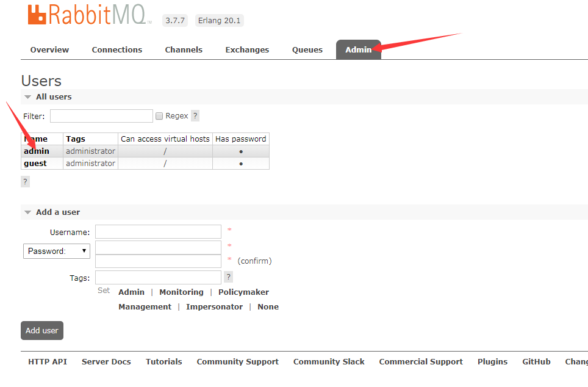Screen dimensions: 588x387
Task: Open the Tutorials footer link
Action: (164, 361)
